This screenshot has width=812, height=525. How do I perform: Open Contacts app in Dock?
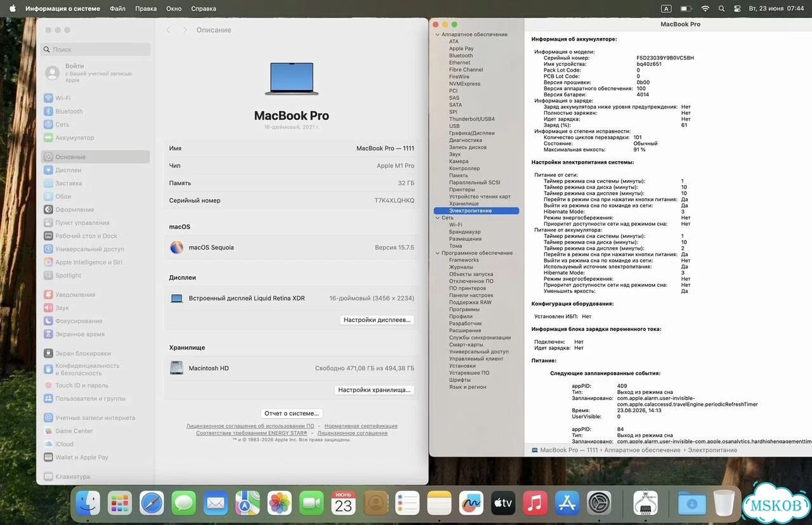[376, 503]
